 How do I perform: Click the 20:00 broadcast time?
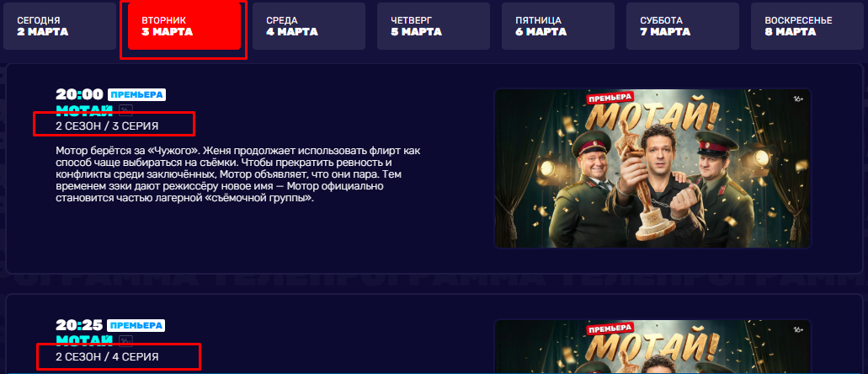coord(80,94)
